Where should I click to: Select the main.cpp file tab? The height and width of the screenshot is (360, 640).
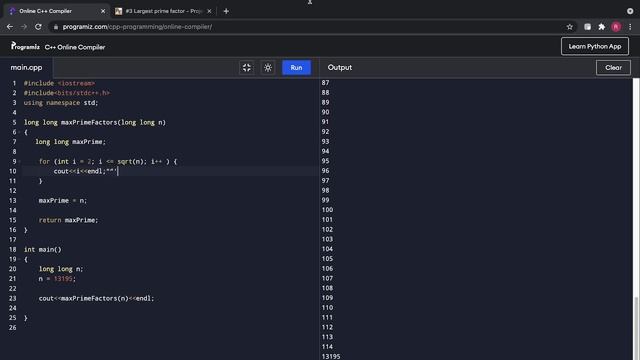27,68
